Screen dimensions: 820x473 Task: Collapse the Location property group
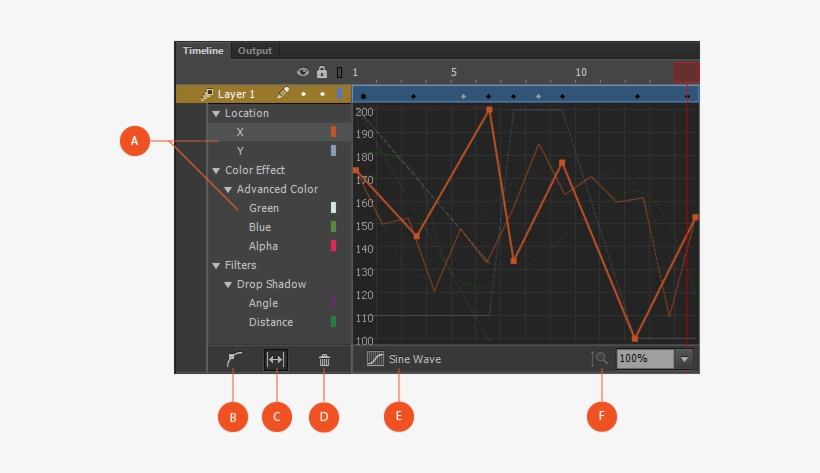point(215,114)
